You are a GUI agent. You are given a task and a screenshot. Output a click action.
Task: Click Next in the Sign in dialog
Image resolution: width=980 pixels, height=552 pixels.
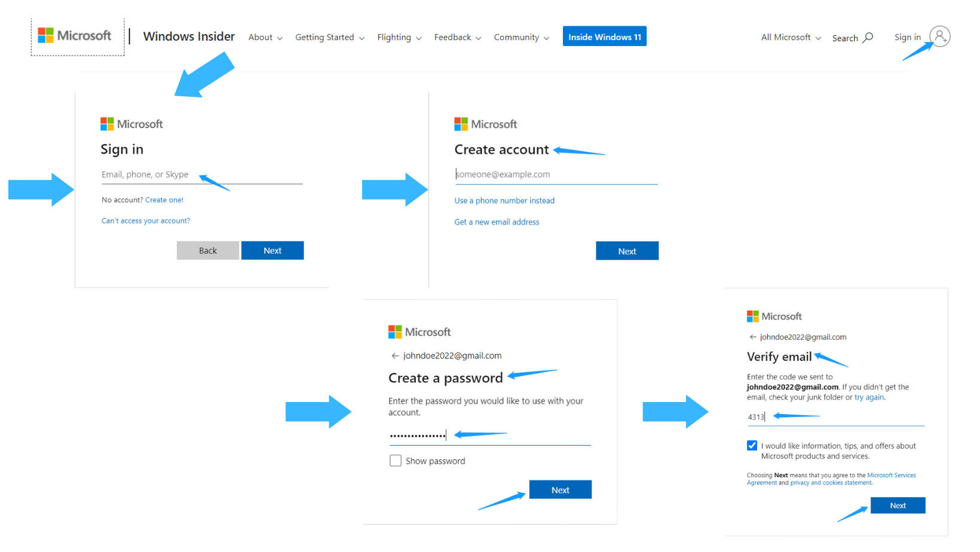coord(272,250)
